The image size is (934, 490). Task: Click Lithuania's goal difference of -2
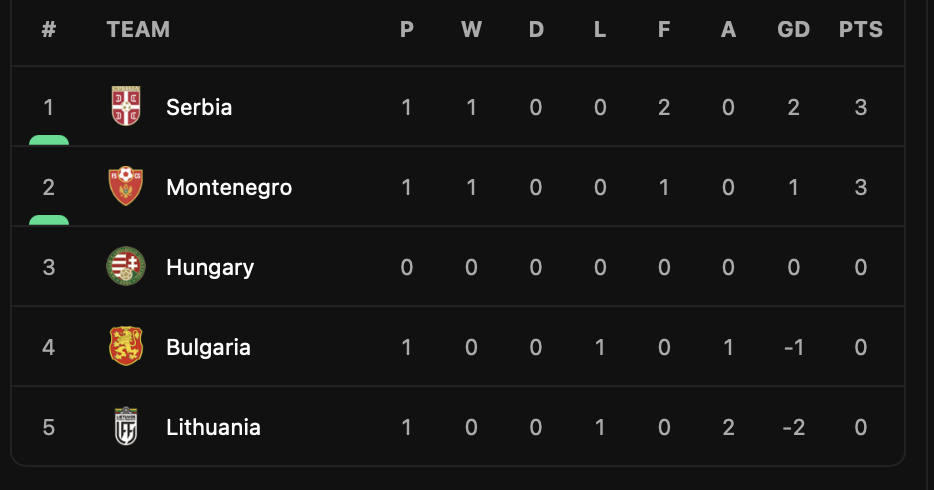[793, 427]
